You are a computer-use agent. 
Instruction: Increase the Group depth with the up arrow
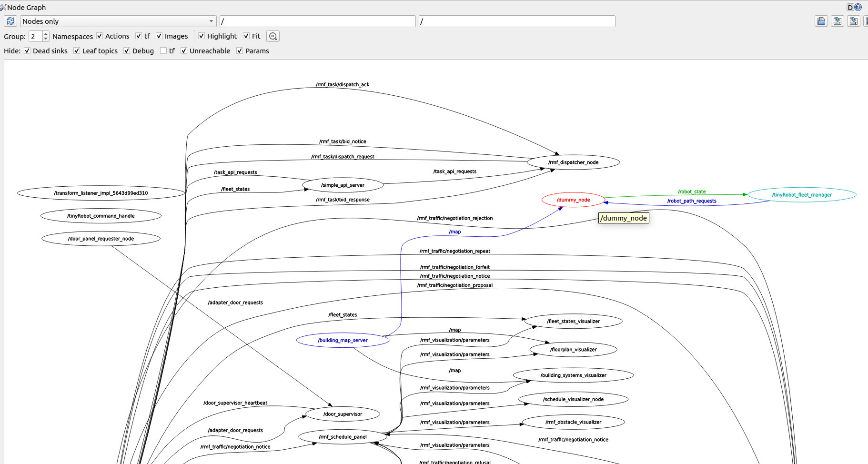pos(46,34)
